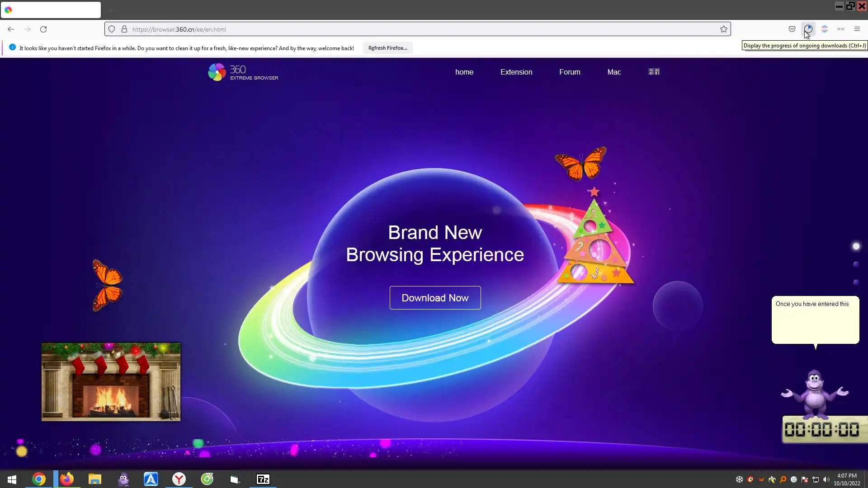Screen dimensions: 868x488
Task: Open the Firefox downloads progress panel
Action: coord(808,29)
